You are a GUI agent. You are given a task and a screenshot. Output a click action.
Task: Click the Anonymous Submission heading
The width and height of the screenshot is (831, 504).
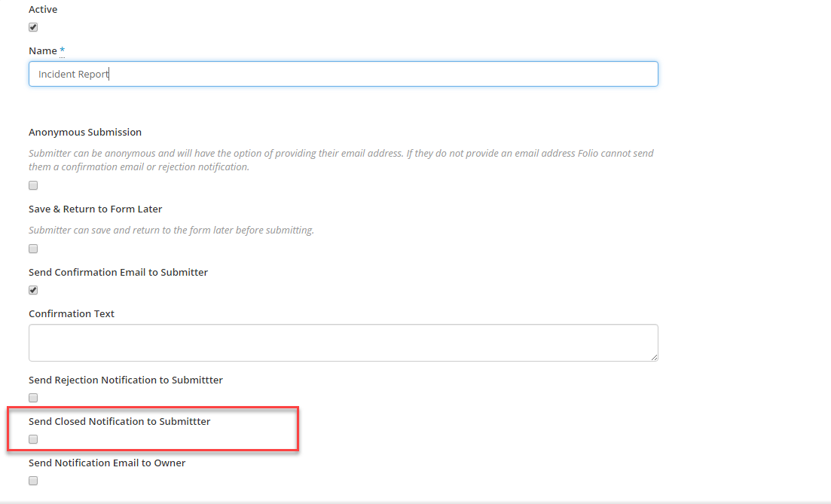(85, 132)
